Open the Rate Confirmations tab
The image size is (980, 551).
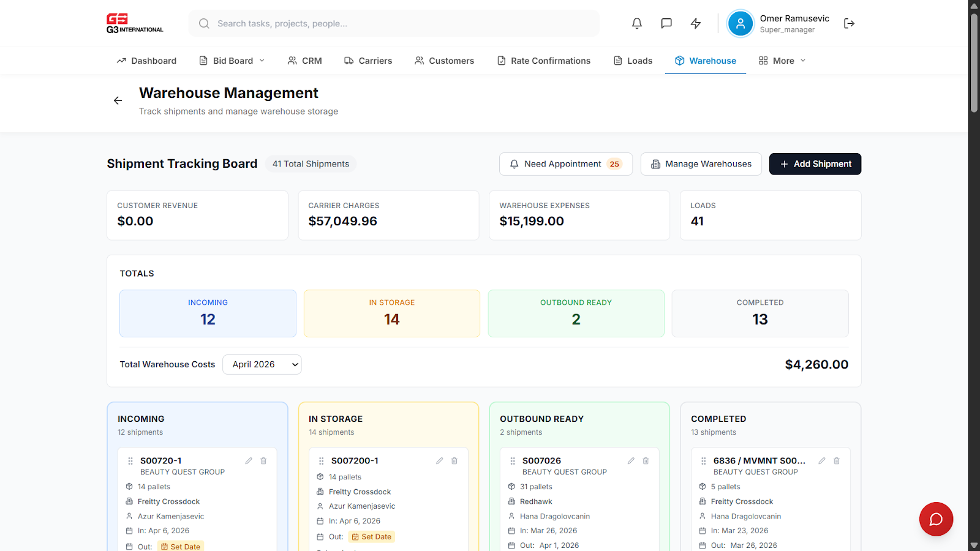coord(544,61)
